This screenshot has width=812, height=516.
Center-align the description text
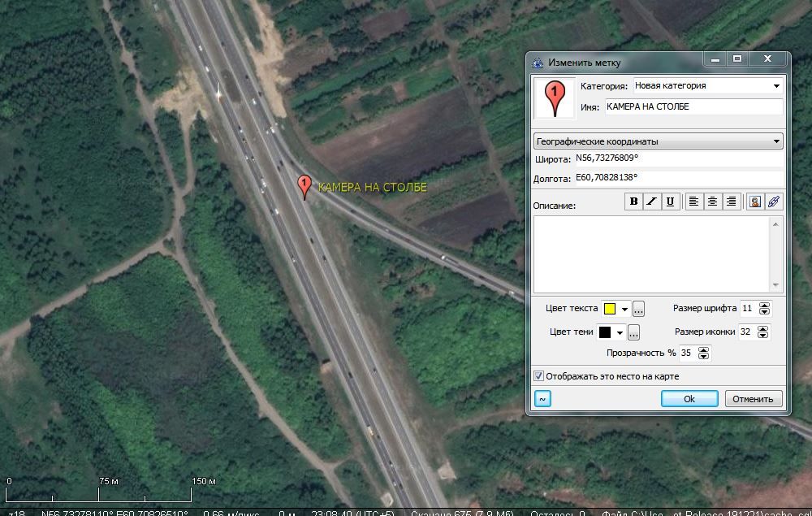(712, 202)
